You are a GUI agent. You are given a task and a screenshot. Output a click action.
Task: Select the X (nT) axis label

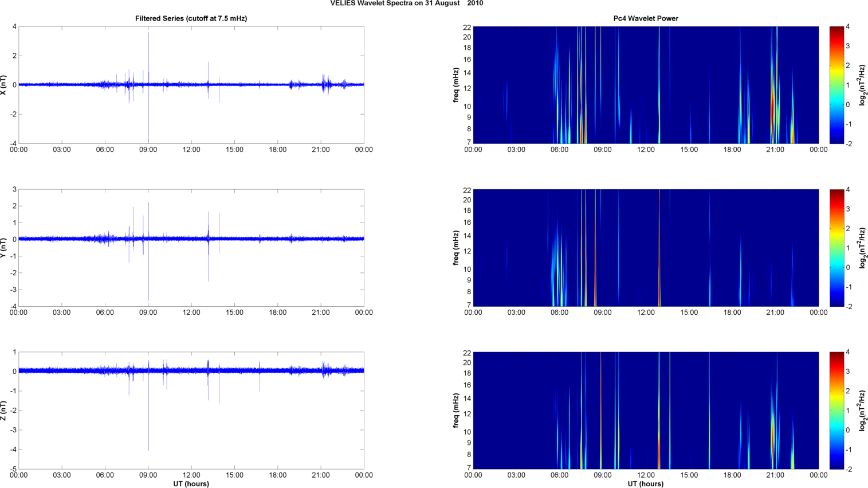[x=4, y=85]
